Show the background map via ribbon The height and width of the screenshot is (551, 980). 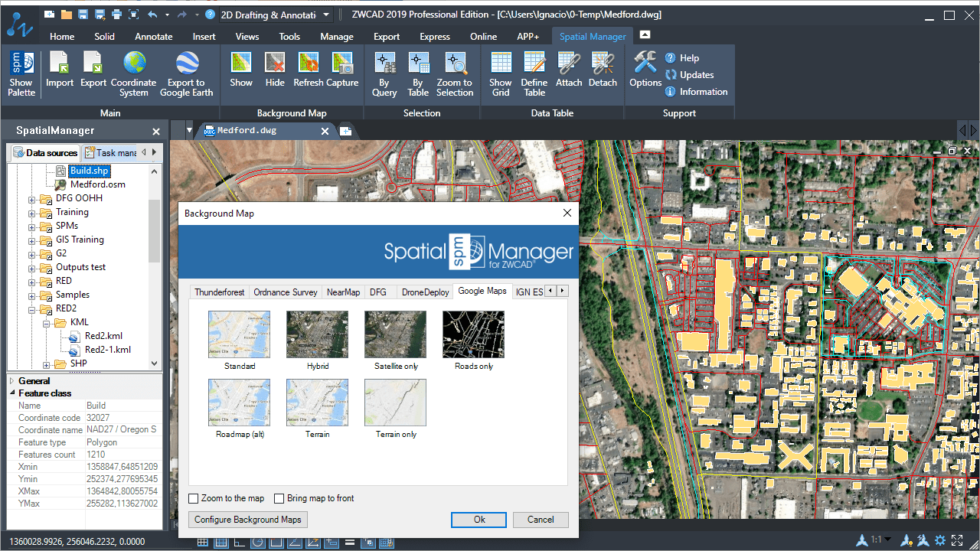click(x=241, y=70)
